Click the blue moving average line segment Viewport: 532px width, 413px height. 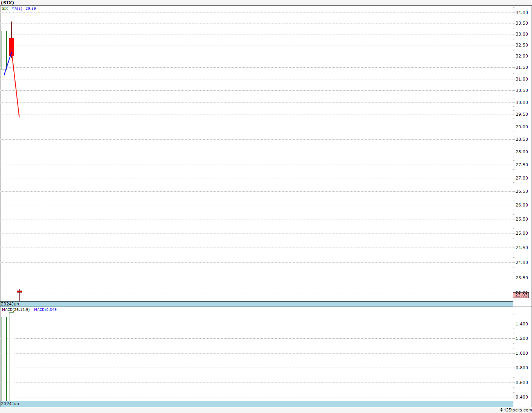coord(8,63)
